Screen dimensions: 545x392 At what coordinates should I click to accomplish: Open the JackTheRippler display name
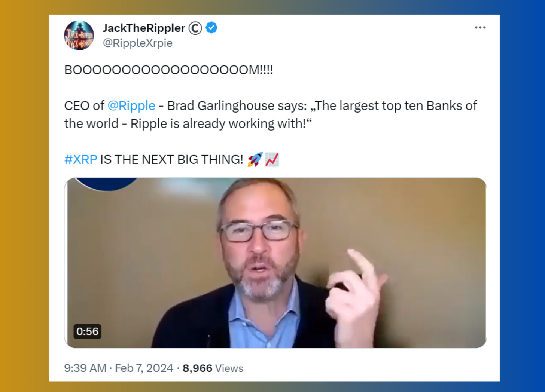click(x=144, y=28)
